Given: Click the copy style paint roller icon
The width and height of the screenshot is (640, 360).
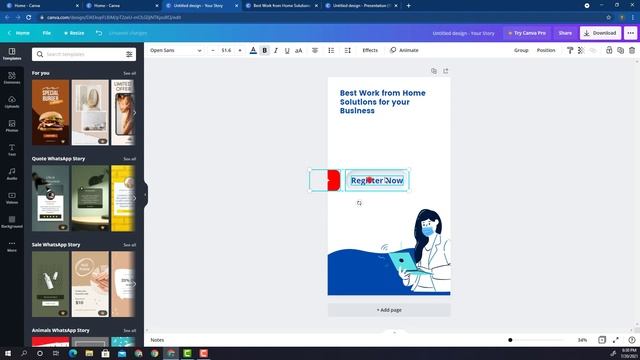Looking at the screenshot, I should 570,50.
